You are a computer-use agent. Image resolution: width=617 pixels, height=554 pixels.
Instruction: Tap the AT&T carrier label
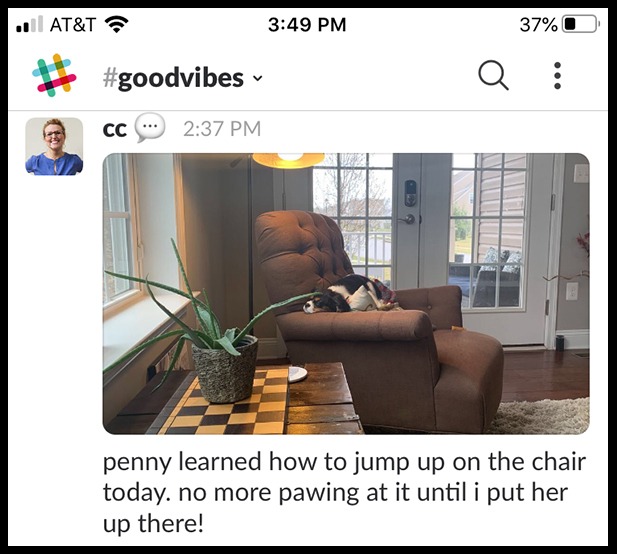tap(73, 24)
